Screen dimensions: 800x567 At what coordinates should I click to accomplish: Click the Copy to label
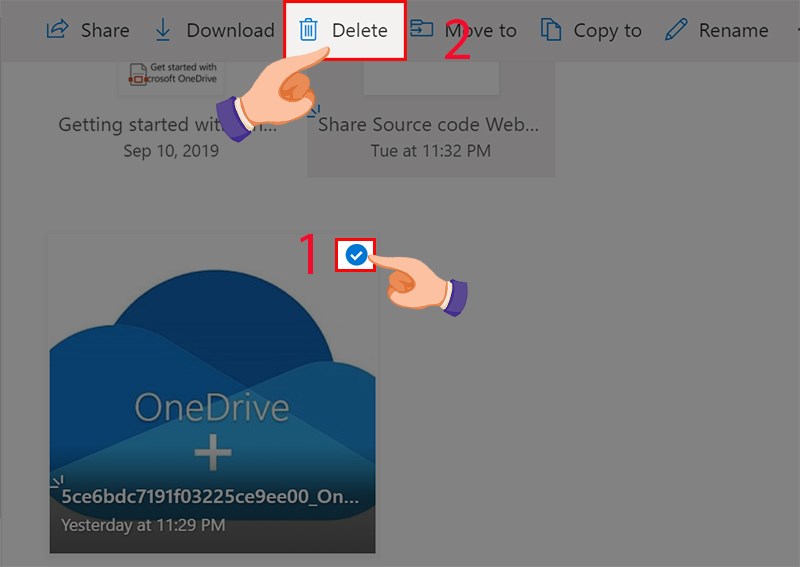pos(608,31)
